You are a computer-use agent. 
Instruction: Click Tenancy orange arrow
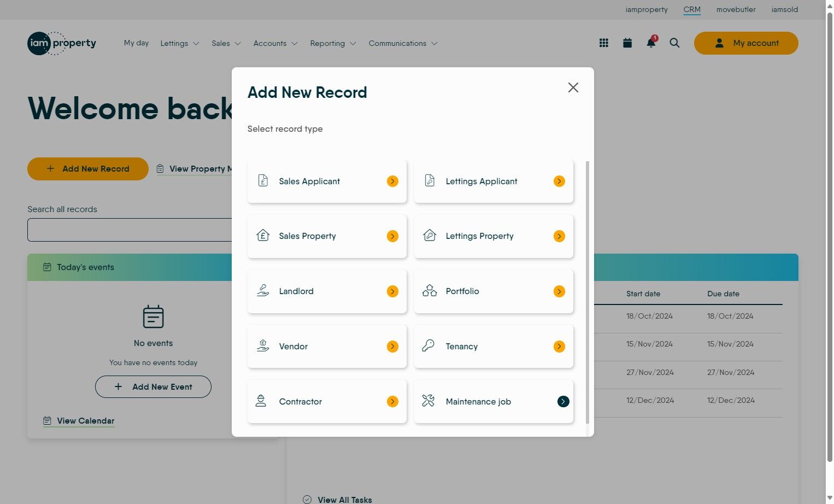[559, 346]
